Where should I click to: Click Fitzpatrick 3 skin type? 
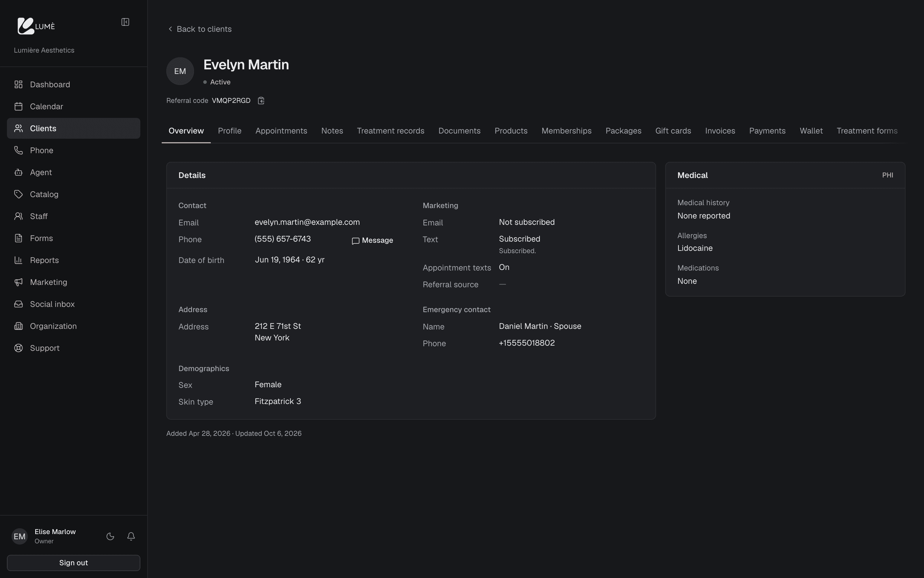277,401
